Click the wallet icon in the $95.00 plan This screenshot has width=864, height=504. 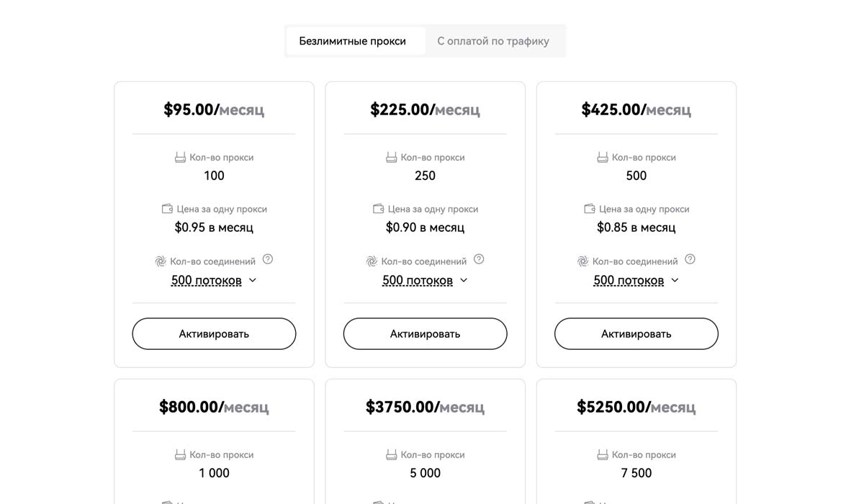[167, 209]
